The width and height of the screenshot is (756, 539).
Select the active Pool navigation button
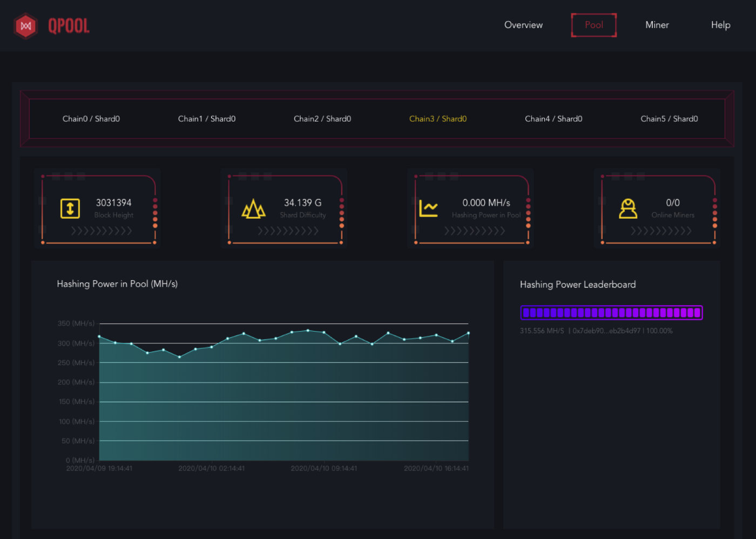pyautogui.click(x=593, y=25)
